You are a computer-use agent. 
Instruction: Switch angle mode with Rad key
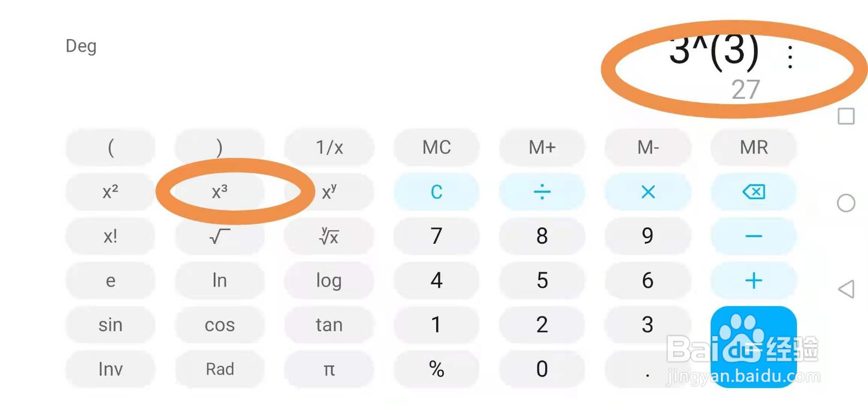tap(220, 369)
